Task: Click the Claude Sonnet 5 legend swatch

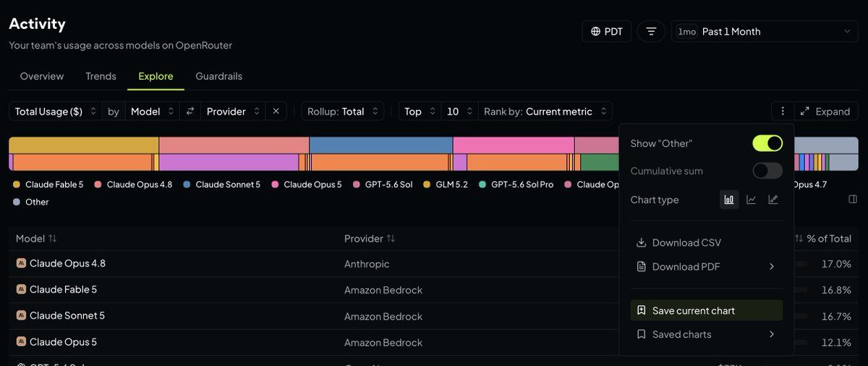Action: (x=187, y=184)
